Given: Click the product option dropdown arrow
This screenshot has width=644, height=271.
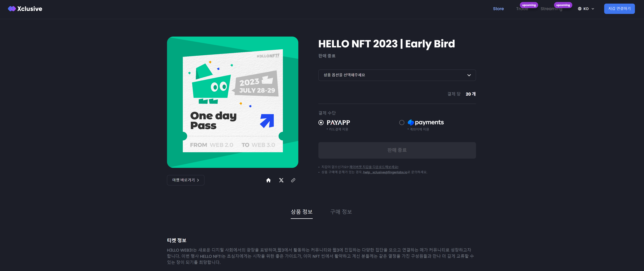Looking at the screenshot, I should pyautogui.click(x=469, y=75).
